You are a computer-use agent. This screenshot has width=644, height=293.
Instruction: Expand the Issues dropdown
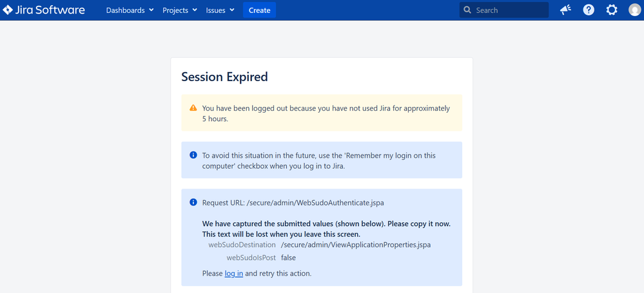tap(220, 10)
